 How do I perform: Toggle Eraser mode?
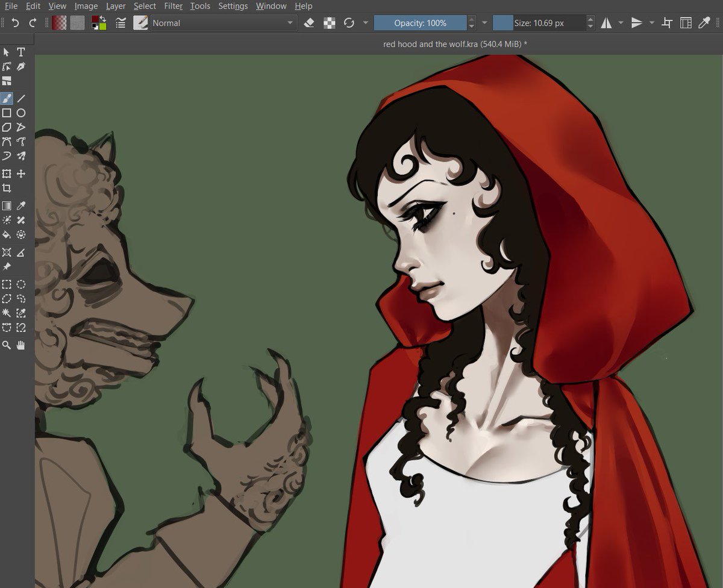coord(309,23)
